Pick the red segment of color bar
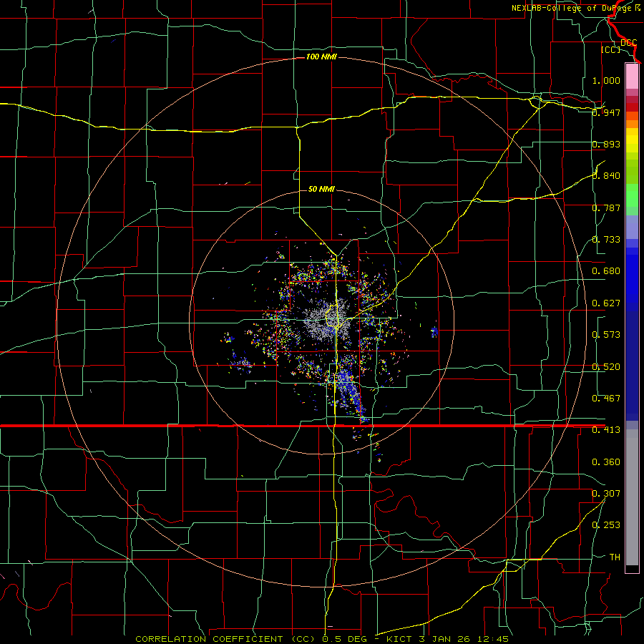 click(x=632, y=107)
